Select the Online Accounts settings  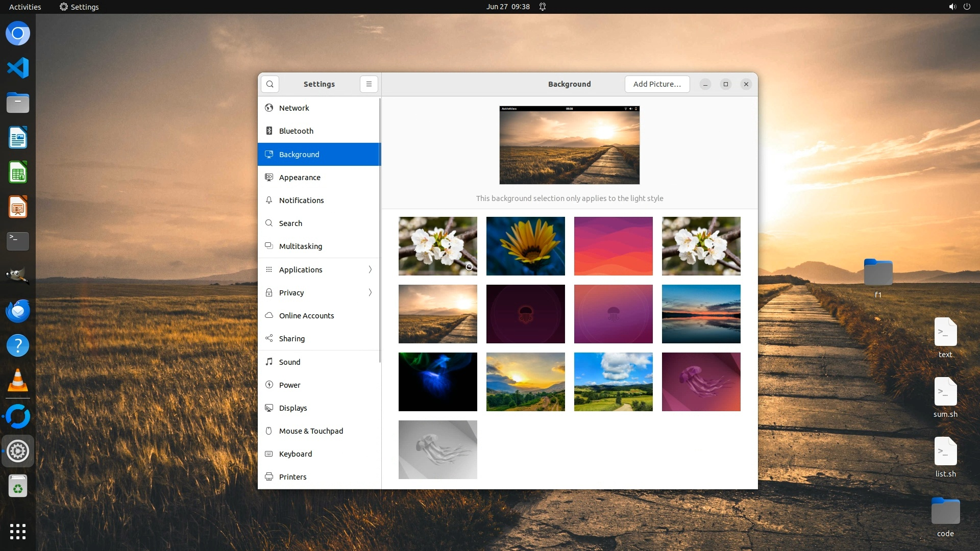click(306, 316)
